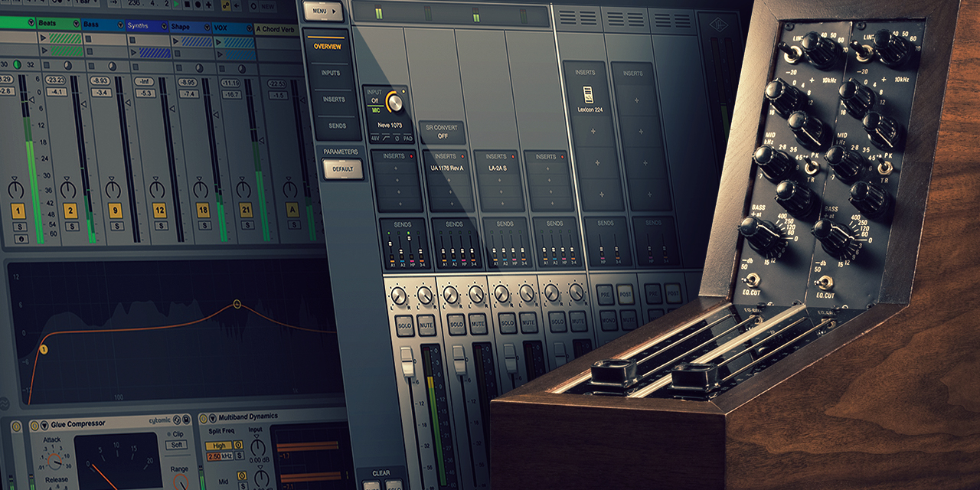The height and width of the screenshot is (490, 980).
Task: Click the phase invert icon under Neve 1073
Action: (397, 139)
